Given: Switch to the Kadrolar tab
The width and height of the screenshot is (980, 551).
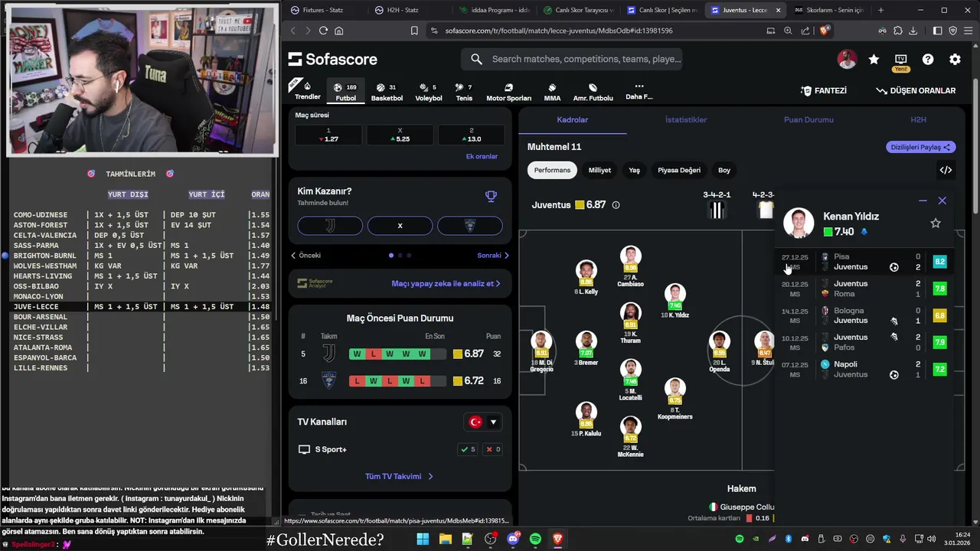Looking at the screenshot, I should point(573,120).
